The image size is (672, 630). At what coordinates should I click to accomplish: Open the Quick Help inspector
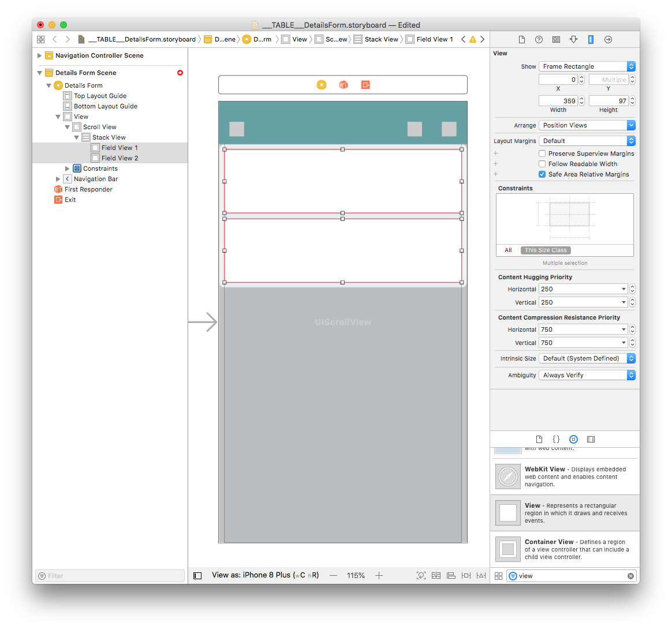point(539,39)
